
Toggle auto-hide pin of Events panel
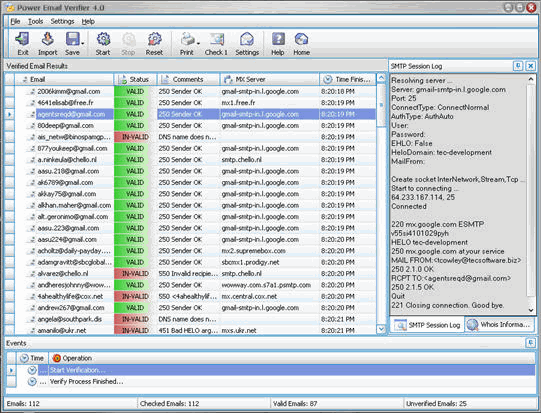(x=530, y=343)
